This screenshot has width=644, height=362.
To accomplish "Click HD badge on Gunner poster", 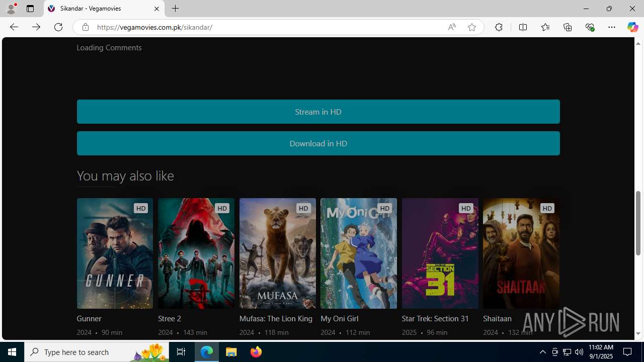I will 141,208.
